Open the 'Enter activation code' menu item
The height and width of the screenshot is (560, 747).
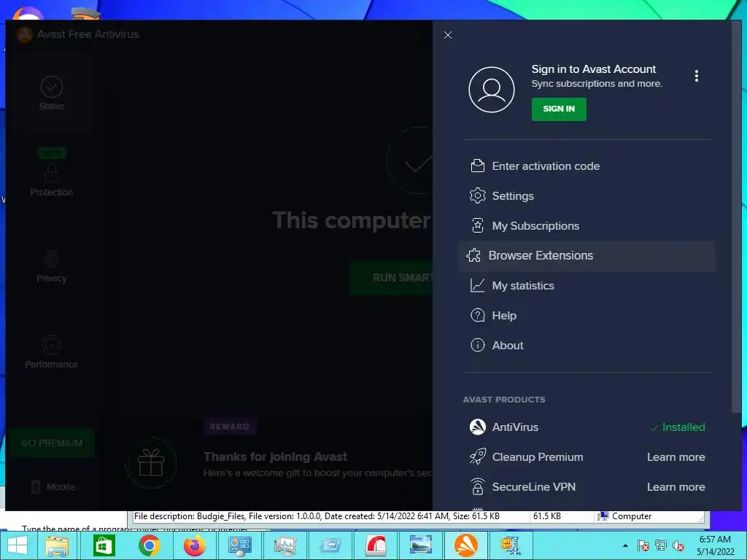click(x=587, y=166)
